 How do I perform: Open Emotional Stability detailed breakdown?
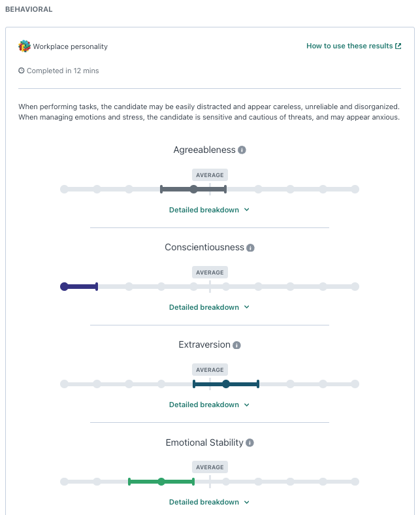click(209, 502)
